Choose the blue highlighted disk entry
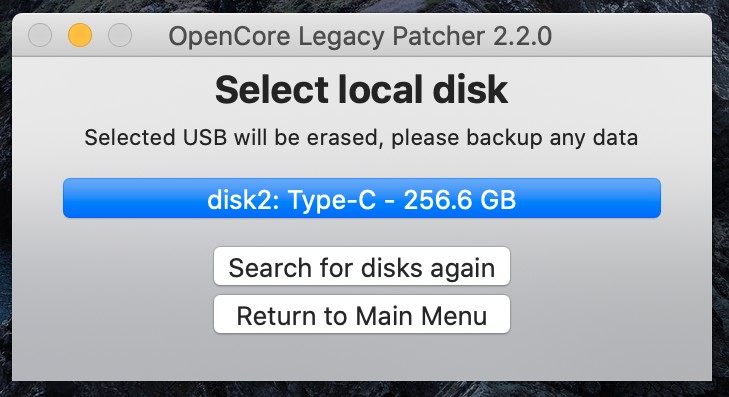The image size is (729, 397). tap(362, 198)
